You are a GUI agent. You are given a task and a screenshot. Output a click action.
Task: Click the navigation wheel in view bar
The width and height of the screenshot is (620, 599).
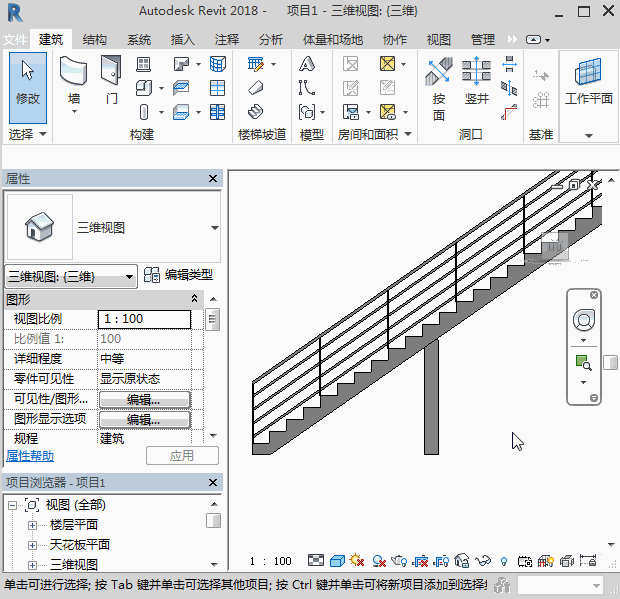click(x=583, y=320)
